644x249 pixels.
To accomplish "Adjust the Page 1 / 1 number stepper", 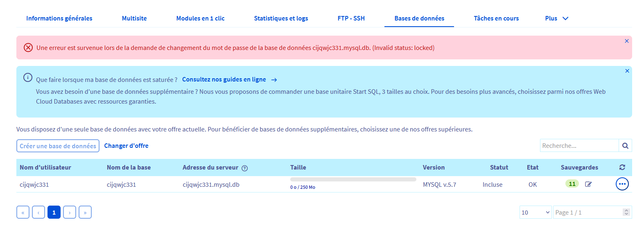I will click(x=626, y=212).
